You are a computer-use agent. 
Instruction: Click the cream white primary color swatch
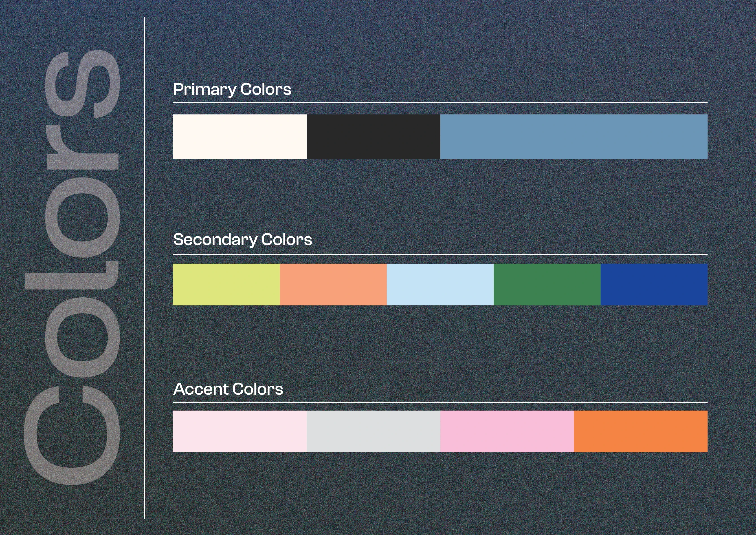[x=240, y=137]
